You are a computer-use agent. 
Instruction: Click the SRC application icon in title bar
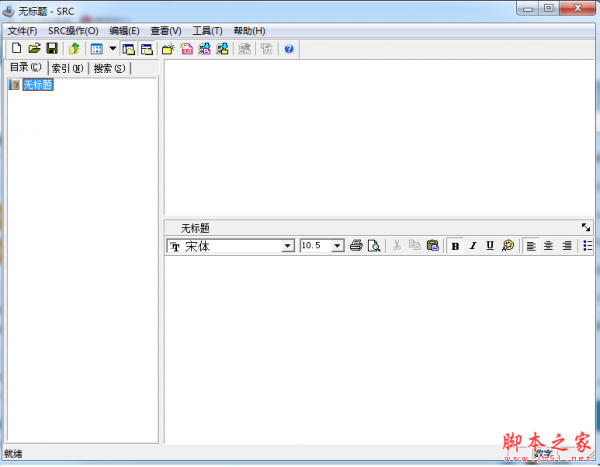pyautogui.click(x=9, y=11)
